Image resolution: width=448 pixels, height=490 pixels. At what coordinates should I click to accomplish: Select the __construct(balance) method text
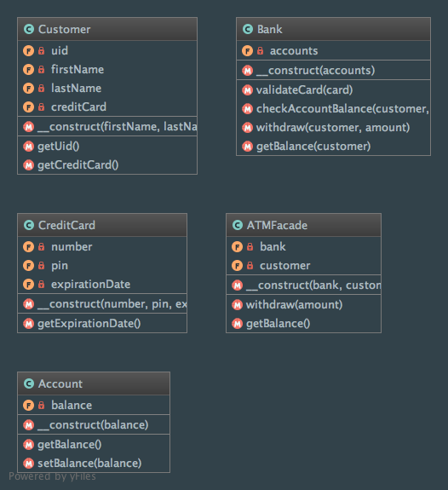[93, 424]
